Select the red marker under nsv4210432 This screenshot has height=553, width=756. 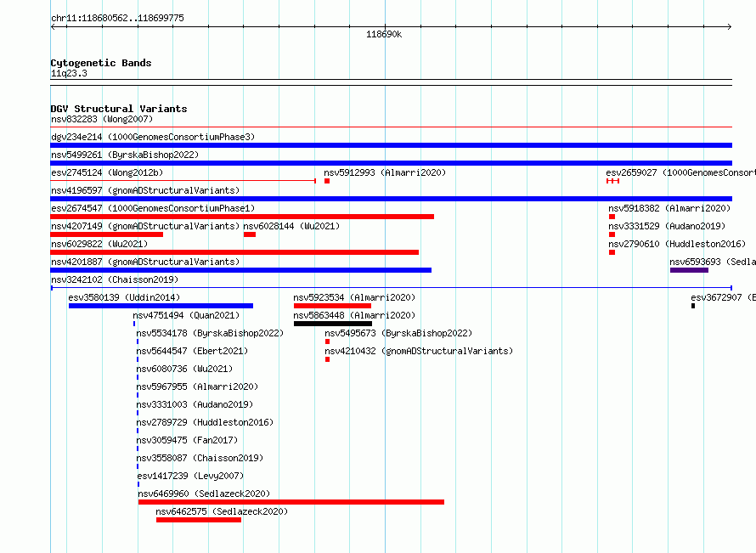click(327, 359)
